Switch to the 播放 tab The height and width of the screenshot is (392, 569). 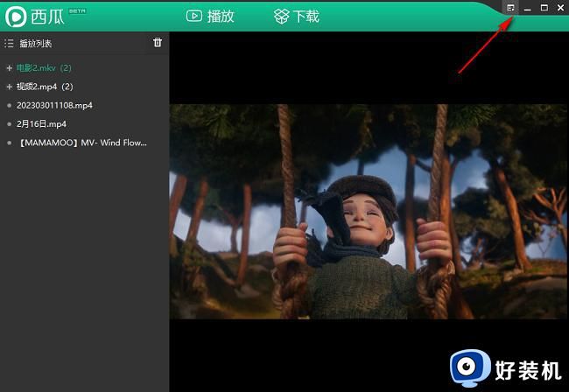[x=211, y=16]
